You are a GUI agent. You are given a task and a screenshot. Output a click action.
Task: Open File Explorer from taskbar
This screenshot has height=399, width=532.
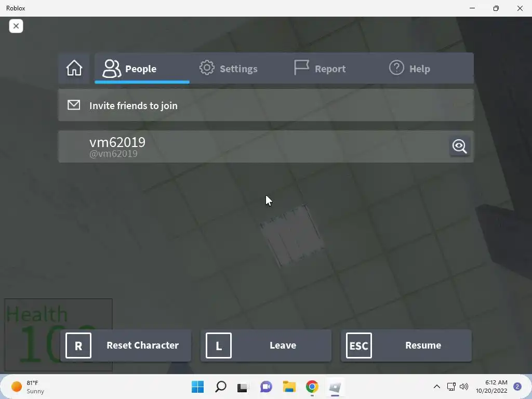[x=289, y=387]
